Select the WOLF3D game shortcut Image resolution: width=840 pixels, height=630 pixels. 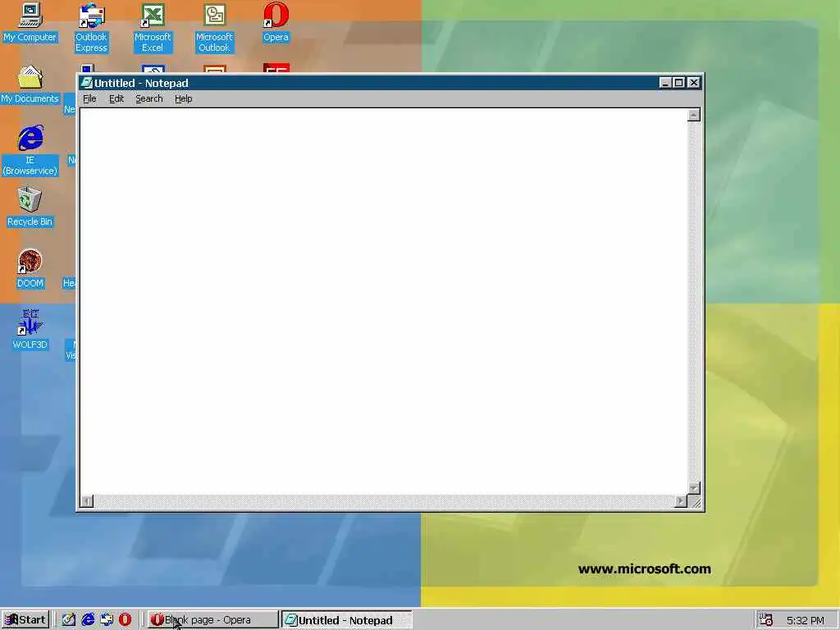click(x=30, y=330)
